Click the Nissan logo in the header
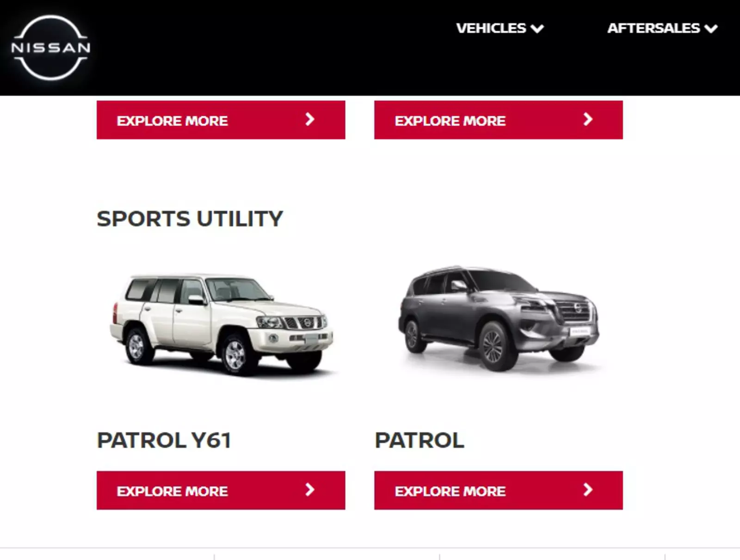Image resolution: width=740 pixels, height=560 pixels. (50, 48)
